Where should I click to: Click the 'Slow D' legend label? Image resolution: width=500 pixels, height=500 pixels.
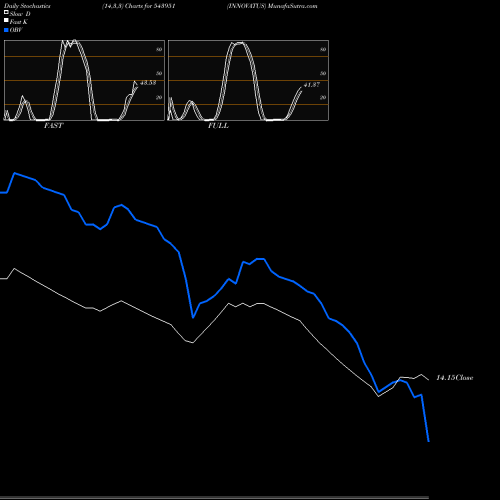[x=20, y=14]
